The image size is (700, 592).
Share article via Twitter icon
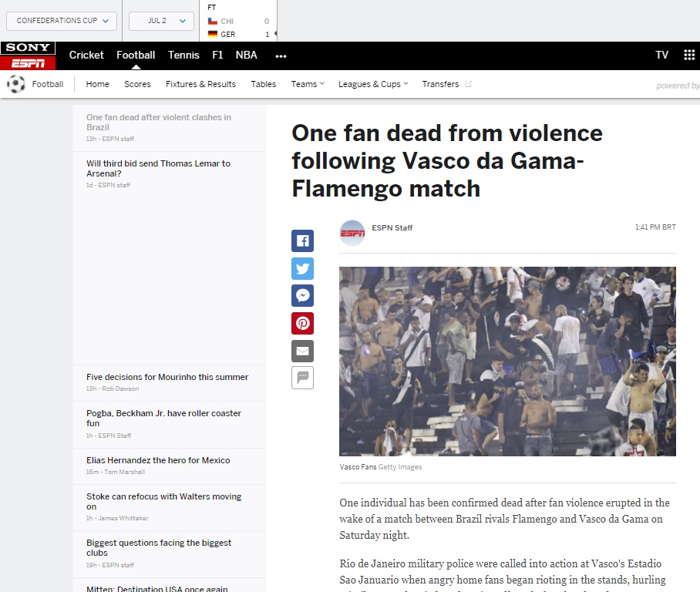(302, 269)
